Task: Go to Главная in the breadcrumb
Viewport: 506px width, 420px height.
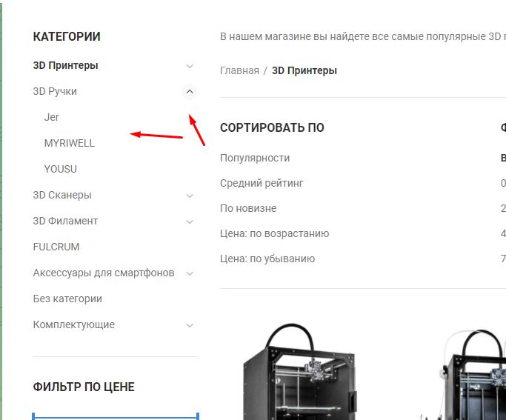Action: coord(239,70)
